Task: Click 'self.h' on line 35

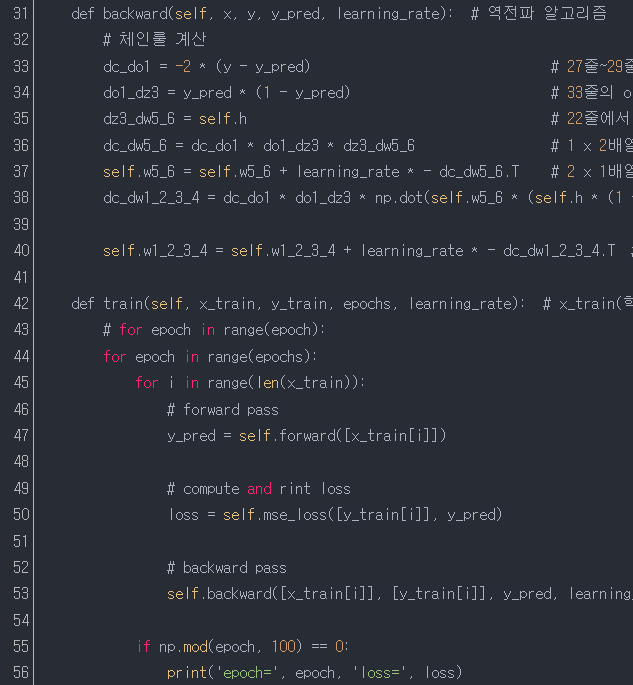Action: [x=223, y=119]
